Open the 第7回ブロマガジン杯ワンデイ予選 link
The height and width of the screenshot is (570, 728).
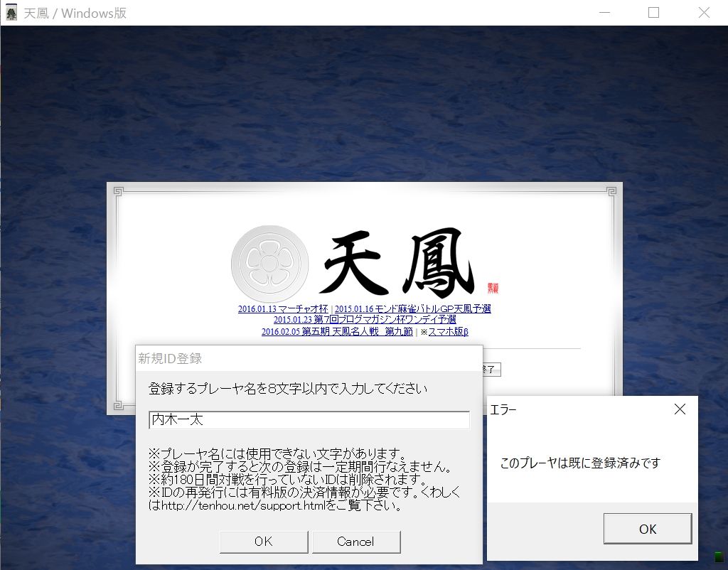pos(365,319)
